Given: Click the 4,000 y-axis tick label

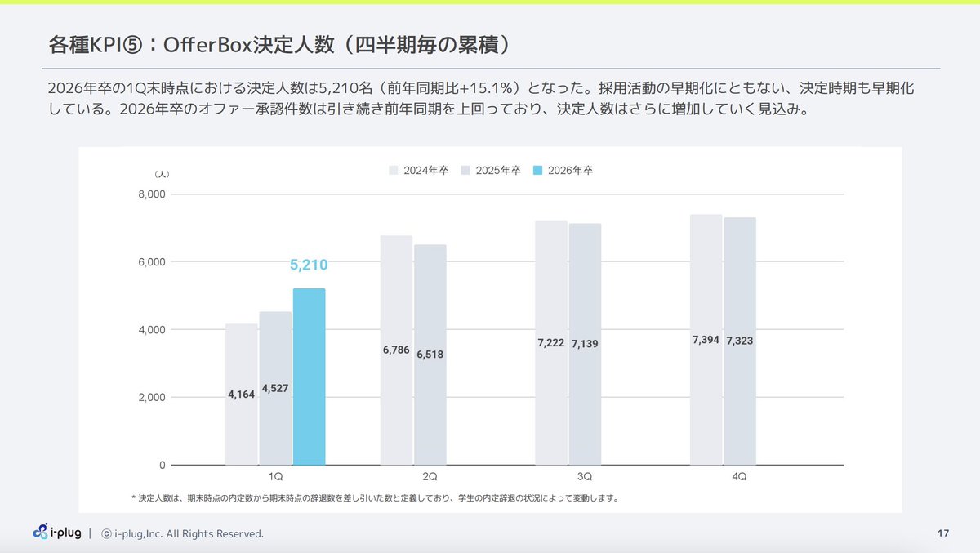Looking at the screenshot, I should point(151,330).
